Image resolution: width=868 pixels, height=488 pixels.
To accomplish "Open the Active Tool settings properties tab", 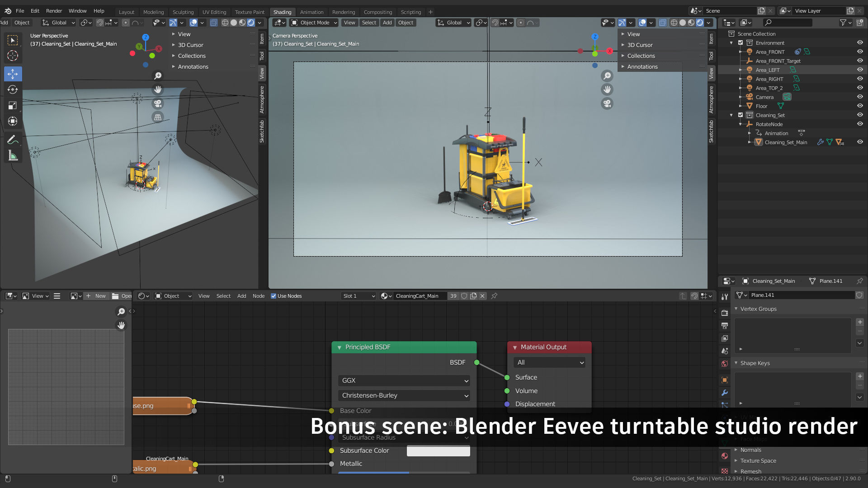I will 725,296.
